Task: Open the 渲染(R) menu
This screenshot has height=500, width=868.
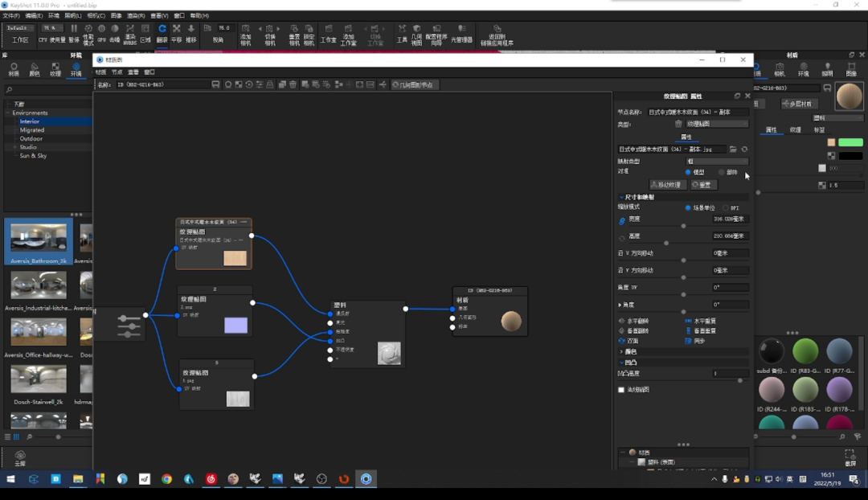Action: click(x=136, y=15)
